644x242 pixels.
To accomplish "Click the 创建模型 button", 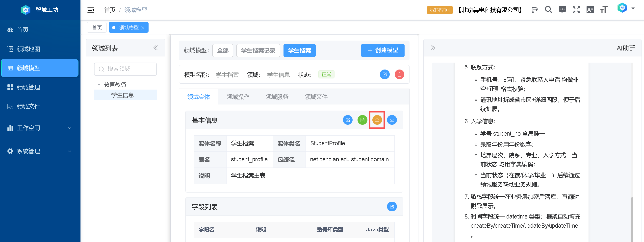I will (x=382, y=50).
